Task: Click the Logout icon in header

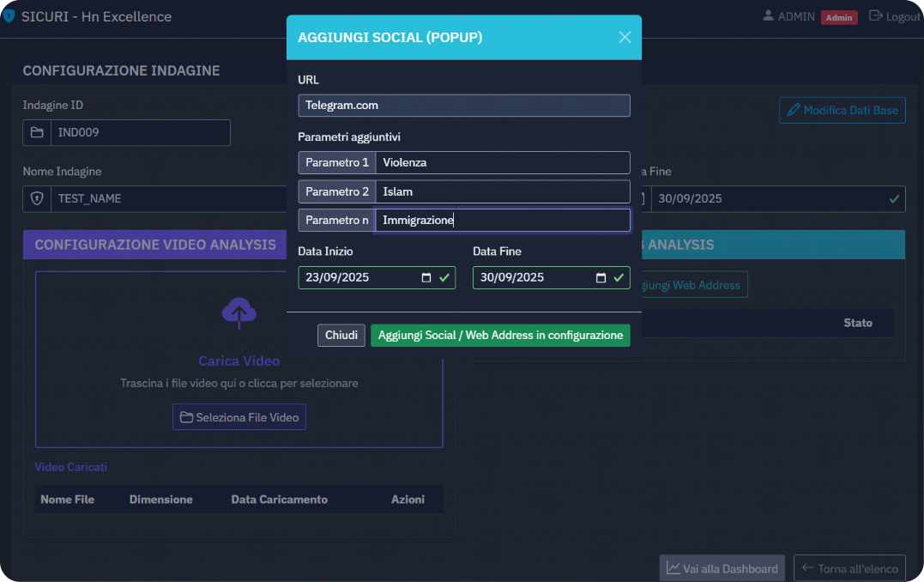Action: pyautogui.click(x=875, y=15)
